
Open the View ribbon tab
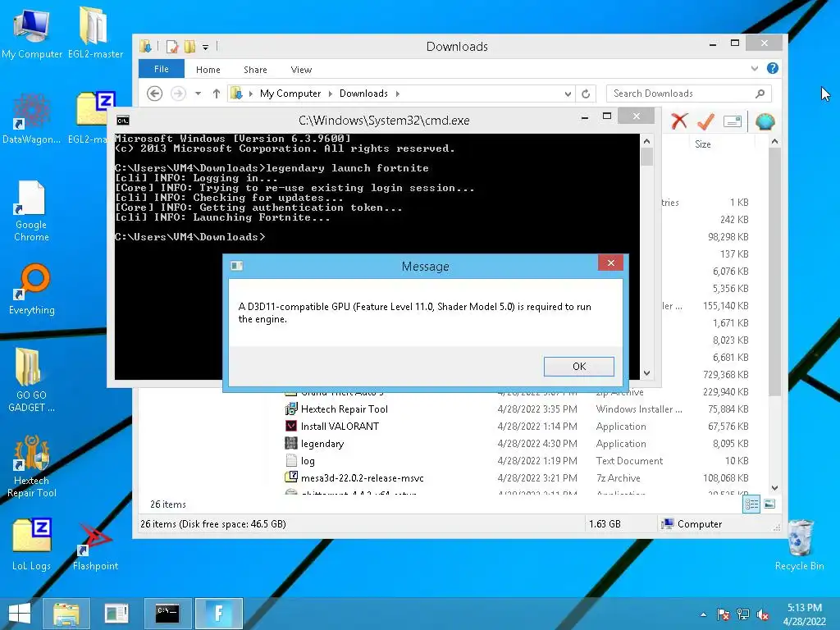[301, 70]
